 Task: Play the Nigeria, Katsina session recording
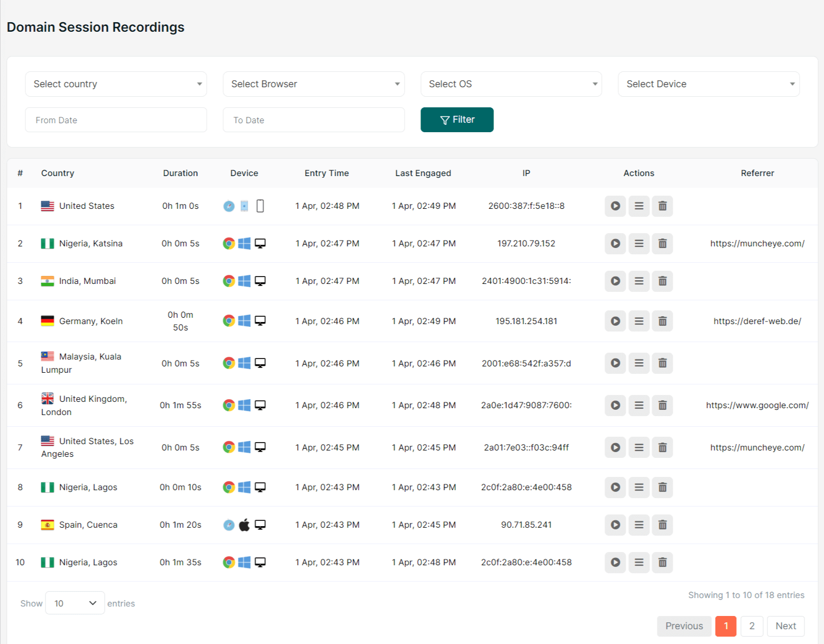coord(615,244)
